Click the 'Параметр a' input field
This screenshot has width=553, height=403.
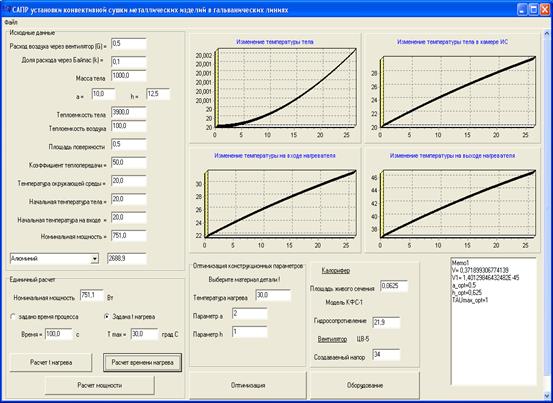pos(250,314)
